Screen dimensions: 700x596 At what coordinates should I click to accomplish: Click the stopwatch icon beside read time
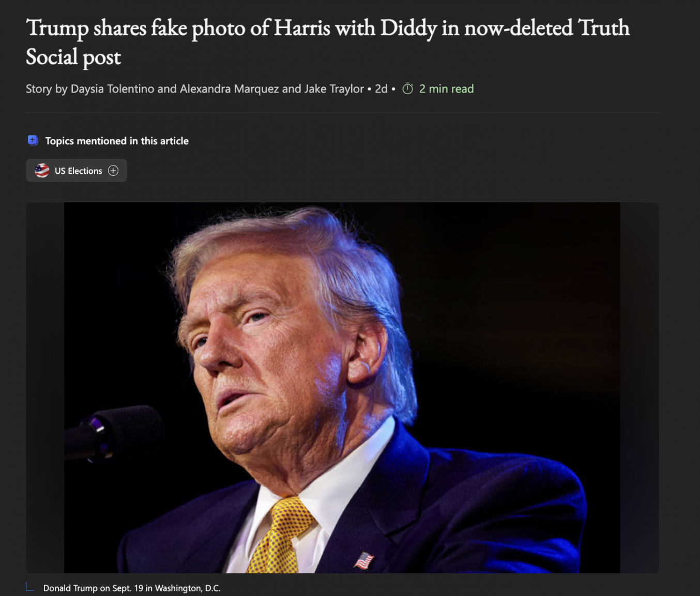tap(408, 88)
